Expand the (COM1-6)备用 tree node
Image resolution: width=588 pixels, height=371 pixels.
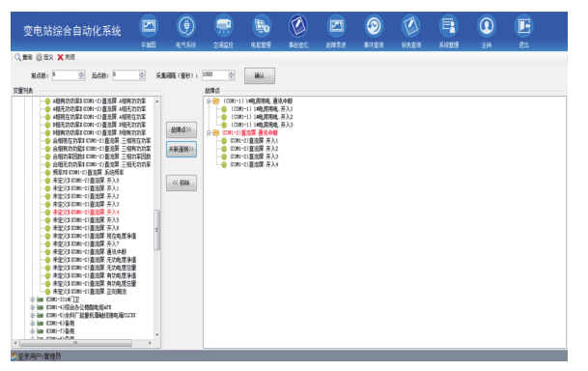[x=32, y=323]
